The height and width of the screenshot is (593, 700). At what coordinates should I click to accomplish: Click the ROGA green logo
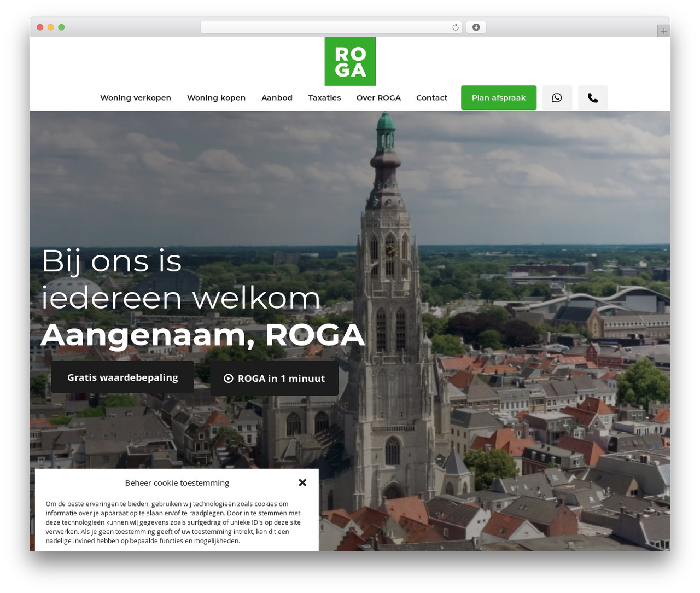point(350,61)
